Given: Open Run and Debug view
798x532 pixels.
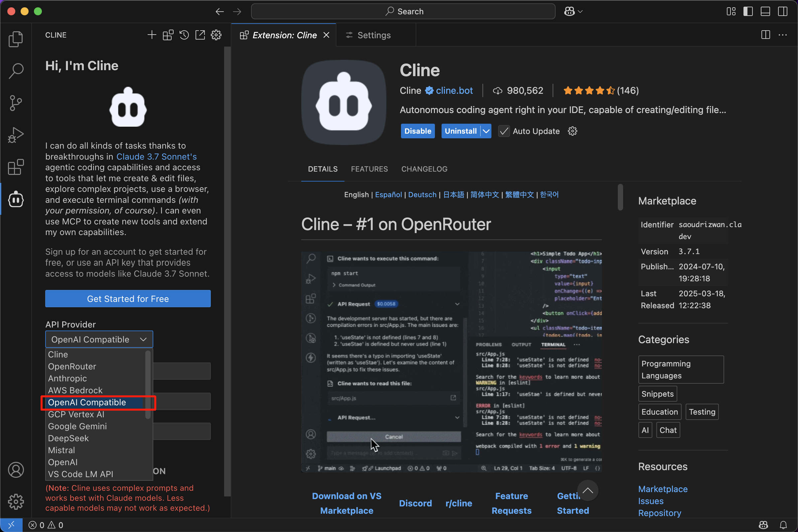Looking at the screenshot, I should pyautogui.click(x=16, y=135).
